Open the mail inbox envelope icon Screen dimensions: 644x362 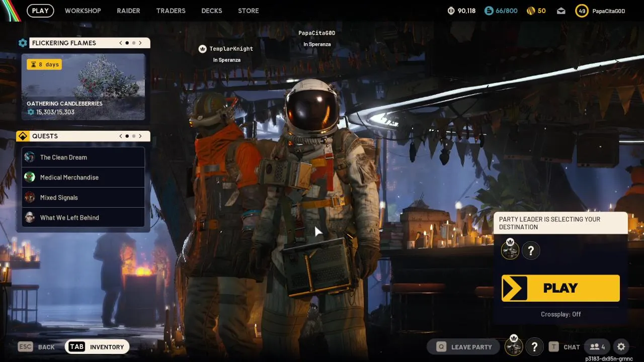coord(561,11)
